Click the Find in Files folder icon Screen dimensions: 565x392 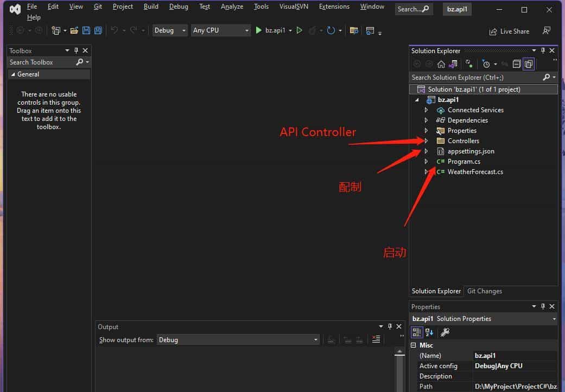pyautogui.click(x=354, y=30)
